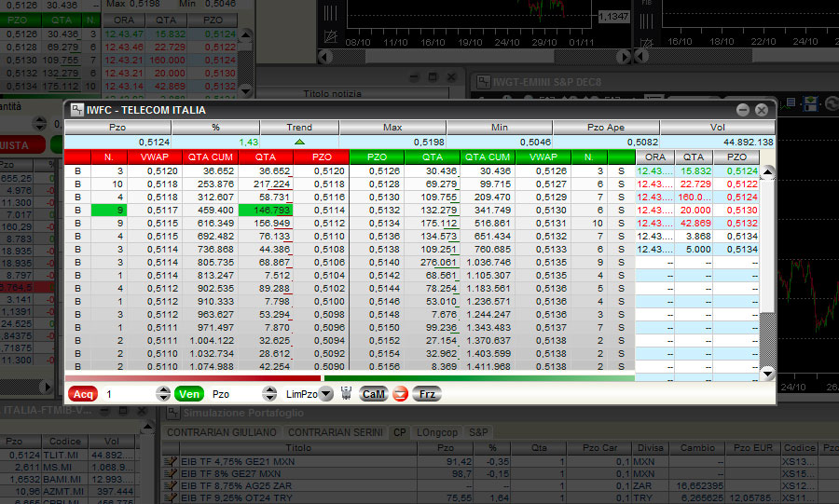Click edit icon for EIB TF 9,25% OT24 TRY
The image size is (839, 504).
click(x=171, y=497)
